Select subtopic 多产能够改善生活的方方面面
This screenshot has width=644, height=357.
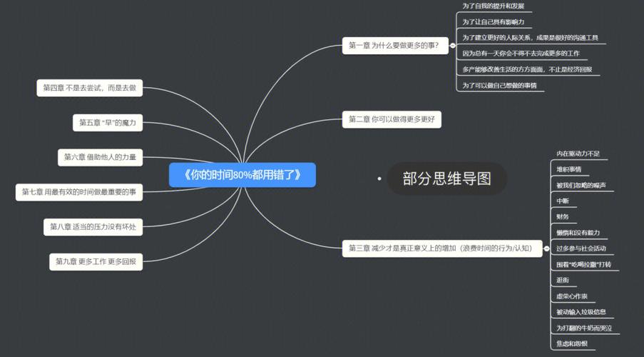click(x=527, y=69)
